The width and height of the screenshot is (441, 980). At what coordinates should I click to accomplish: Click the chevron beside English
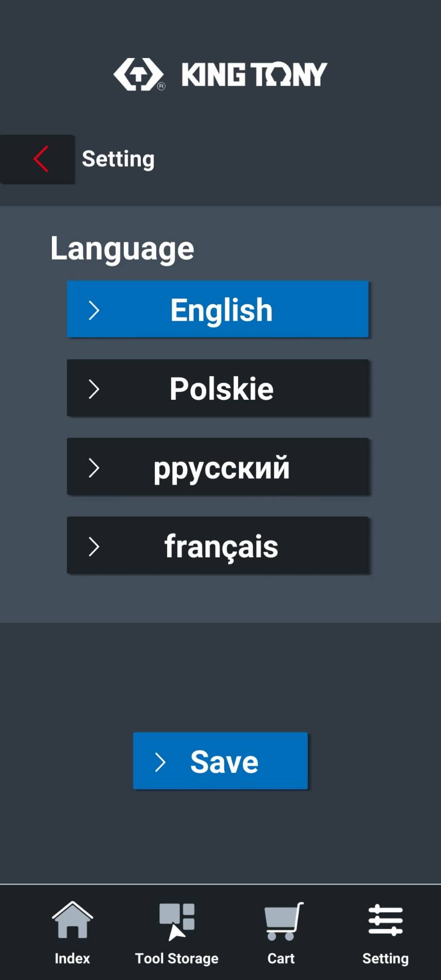(94, 310)
